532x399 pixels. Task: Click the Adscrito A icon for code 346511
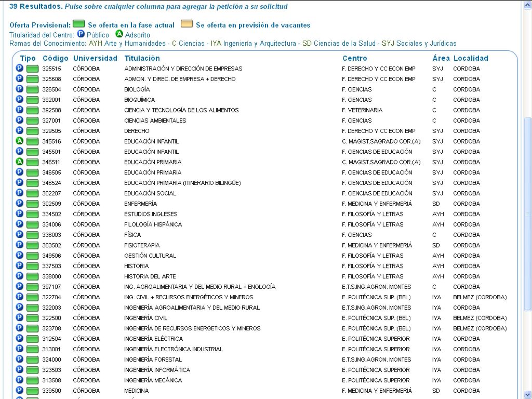[20, 162]
